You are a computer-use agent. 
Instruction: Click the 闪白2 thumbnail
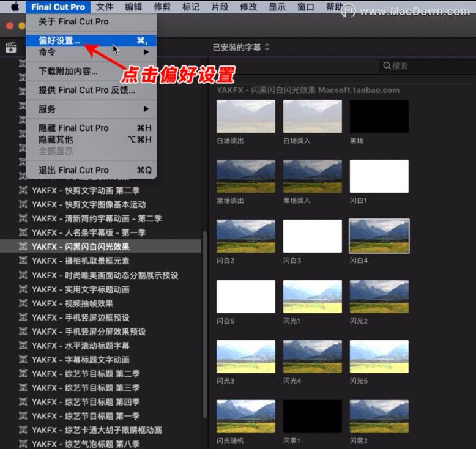pos(246,236)
